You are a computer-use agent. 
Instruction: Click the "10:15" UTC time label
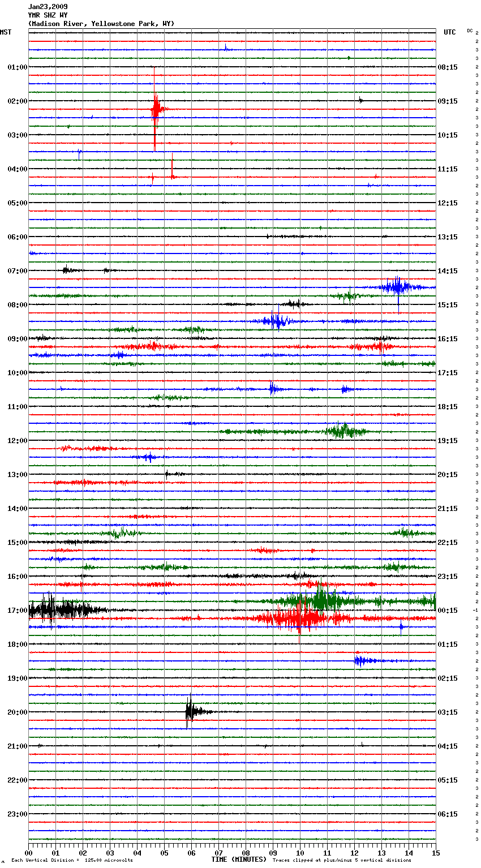click(x=448, y=135)
